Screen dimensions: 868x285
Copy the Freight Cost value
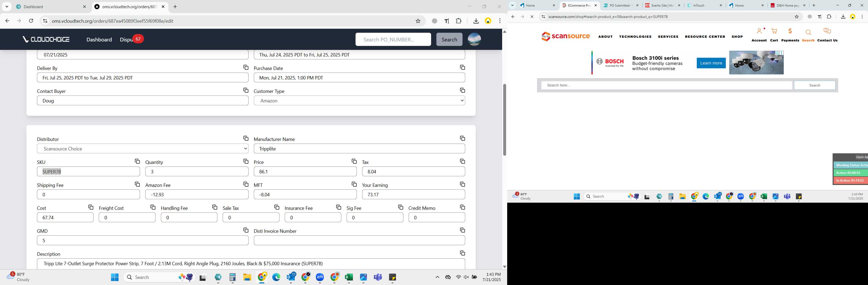click(153, 207)
